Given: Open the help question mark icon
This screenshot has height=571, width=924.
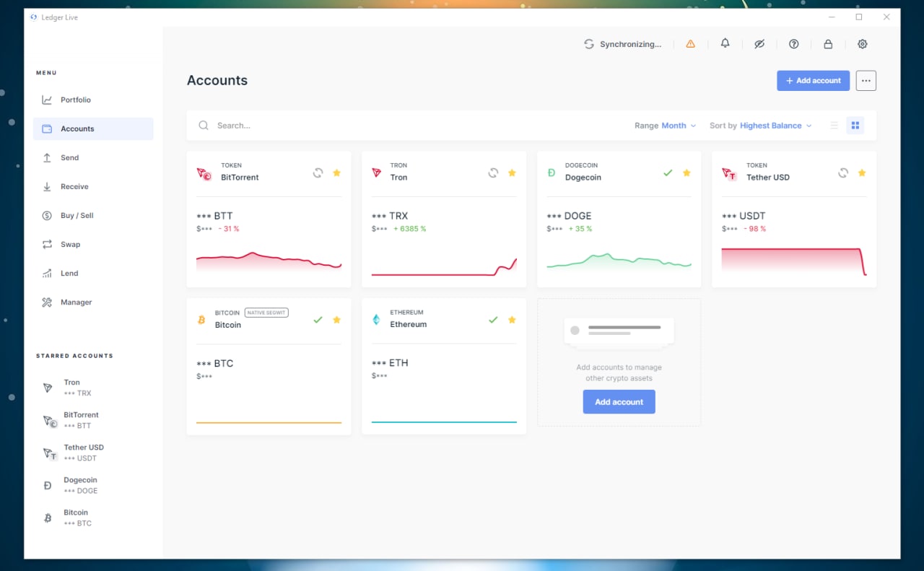Looking at the screenshot, I should coord(794,44).
